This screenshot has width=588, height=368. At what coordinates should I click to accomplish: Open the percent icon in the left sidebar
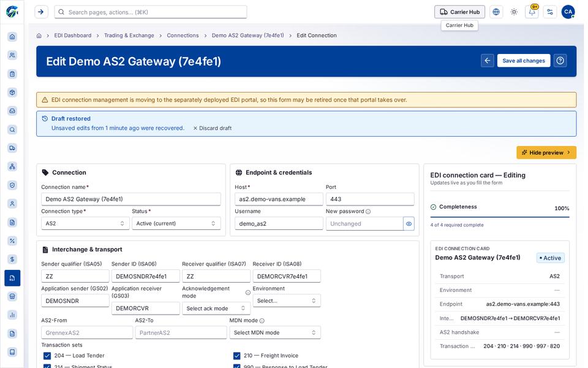12,240
